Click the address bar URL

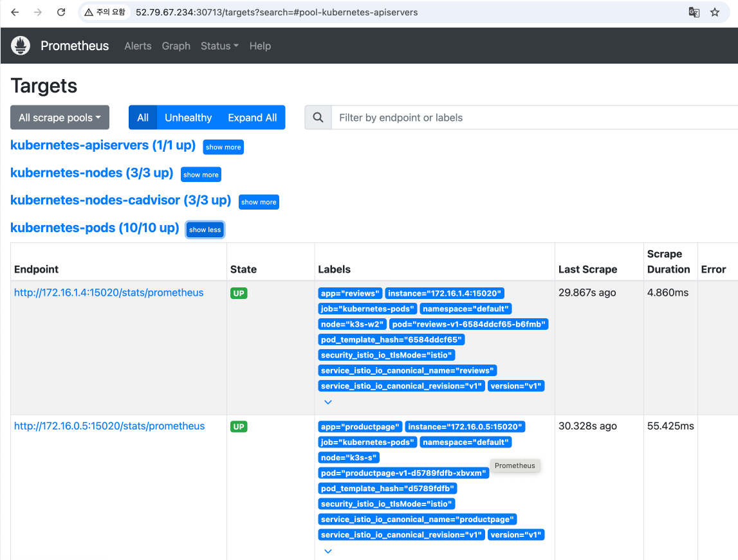coord(277,12)
